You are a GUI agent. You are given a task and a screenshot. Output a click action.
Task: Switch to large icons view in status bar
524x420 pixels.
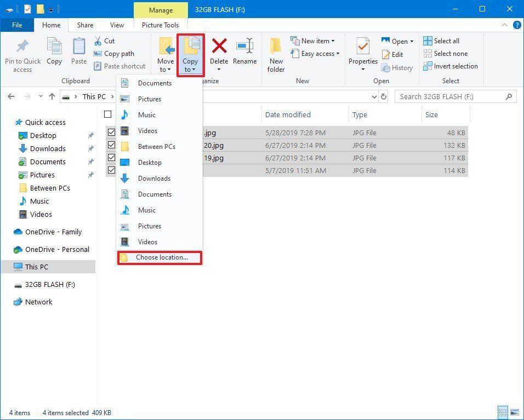514,412
